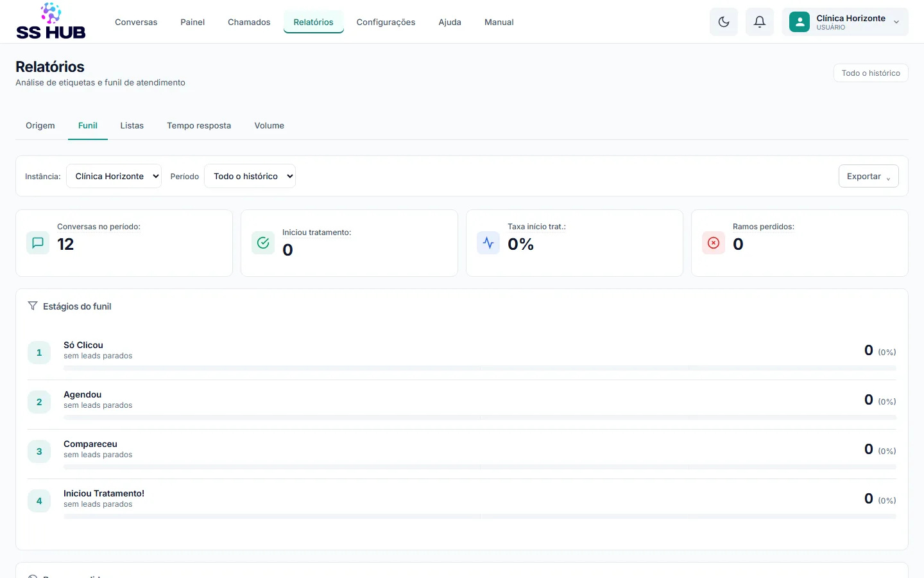
Task: Click stage number 4 badge for Iniciou Tratamento!
Action: (x=39, y=501)
